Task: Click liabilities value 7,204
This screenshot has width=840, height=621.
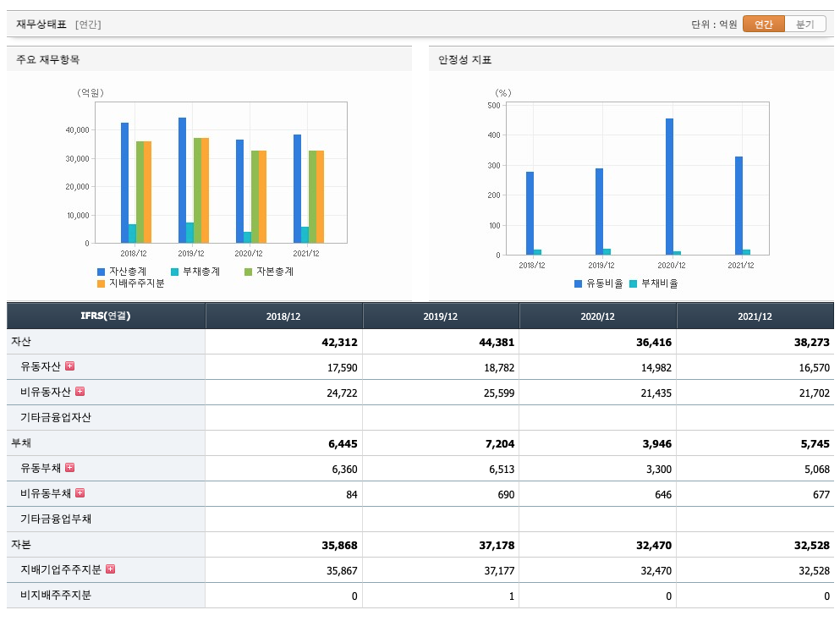Action: (x=500, y=443)
